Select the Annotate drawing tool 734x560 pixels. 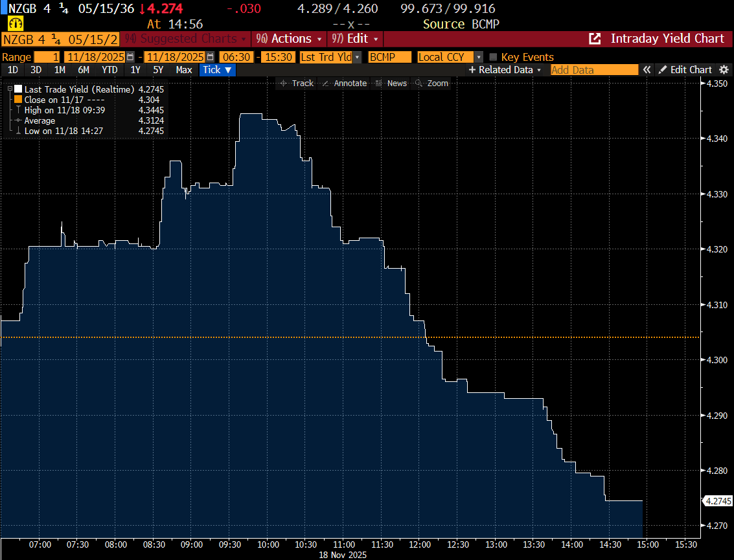345,84
